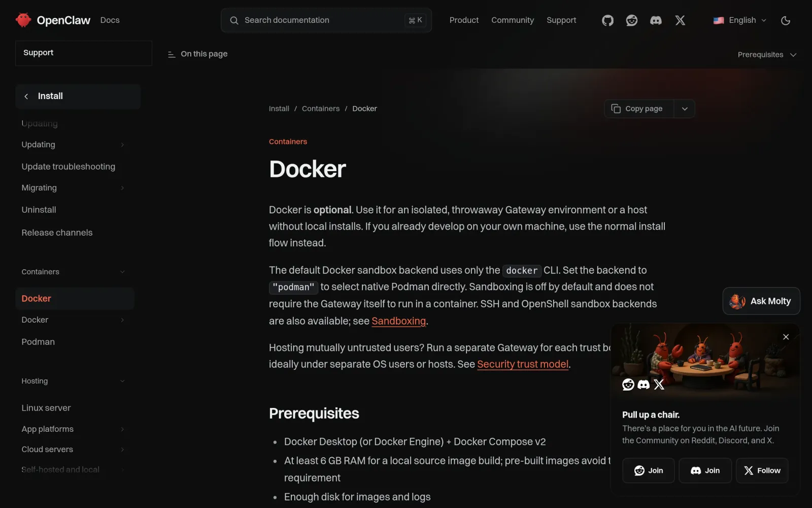
Task: Follow on X button
Action: pos(762,470)
